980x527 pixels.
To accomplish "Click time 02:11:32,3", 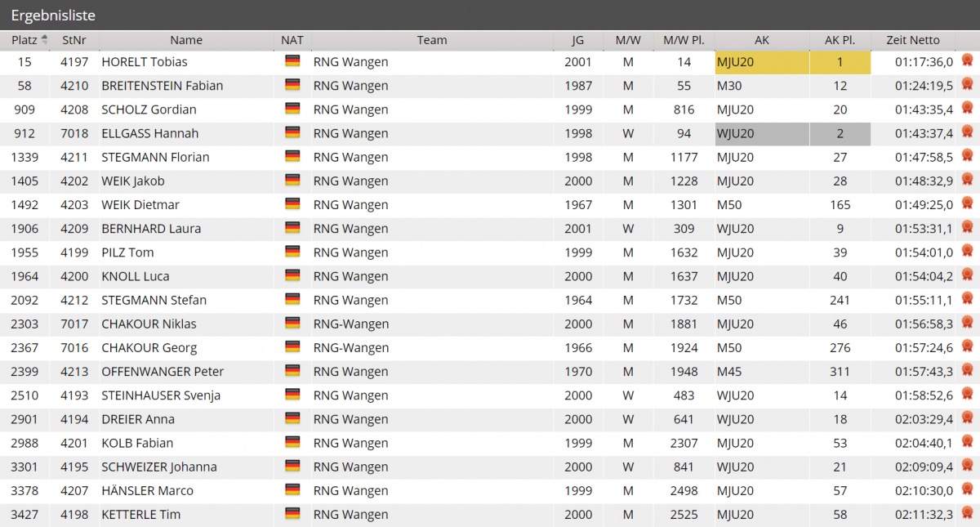I will (x=924, y=515).
